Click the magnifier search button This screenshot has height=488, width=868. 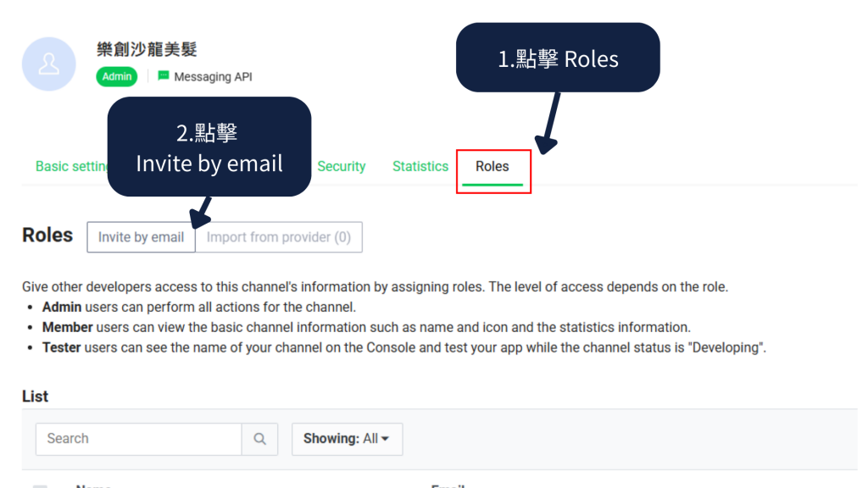(x=260, y=439)
